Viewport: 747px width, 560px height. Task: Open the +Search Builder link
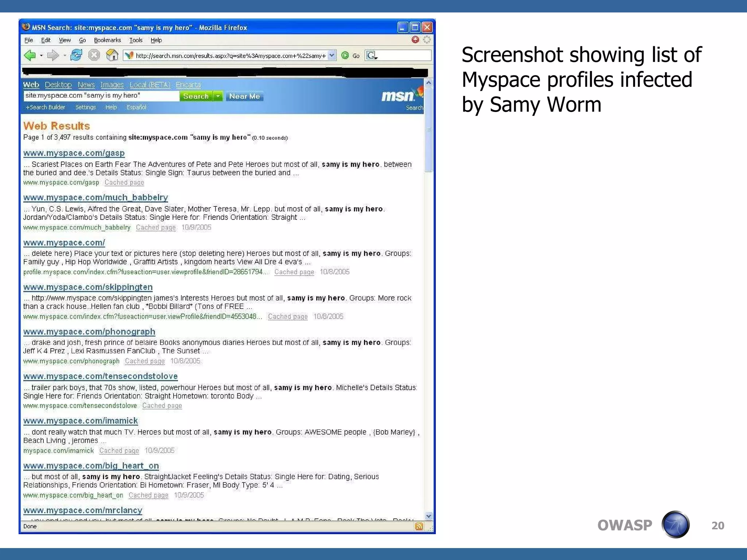click(x=45, y=107)
